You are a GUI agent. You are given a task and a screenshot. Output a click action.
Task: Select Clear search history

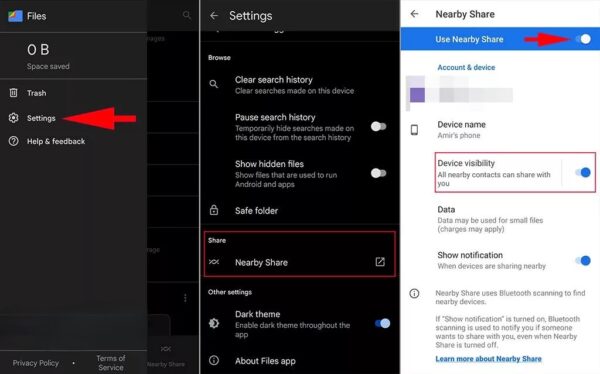click(294, 85)
